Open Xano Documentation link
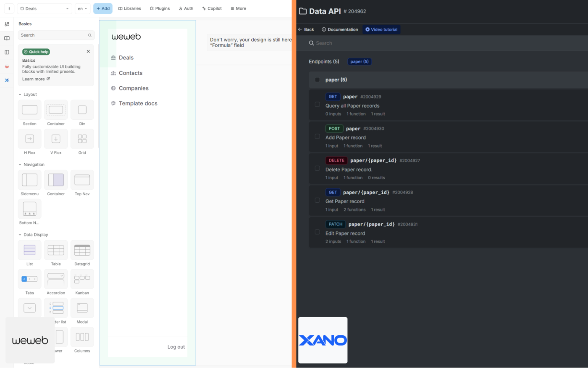The width and height of the screenshot is (588, 368). tap(340, 29)
